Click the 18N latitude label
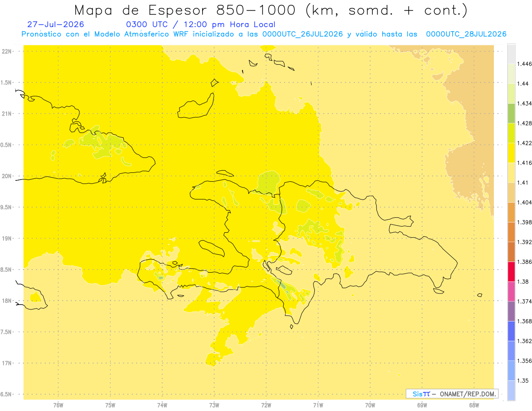Image resolution: width=532 pixels, height=411 pixels. (x=6, y=301)
